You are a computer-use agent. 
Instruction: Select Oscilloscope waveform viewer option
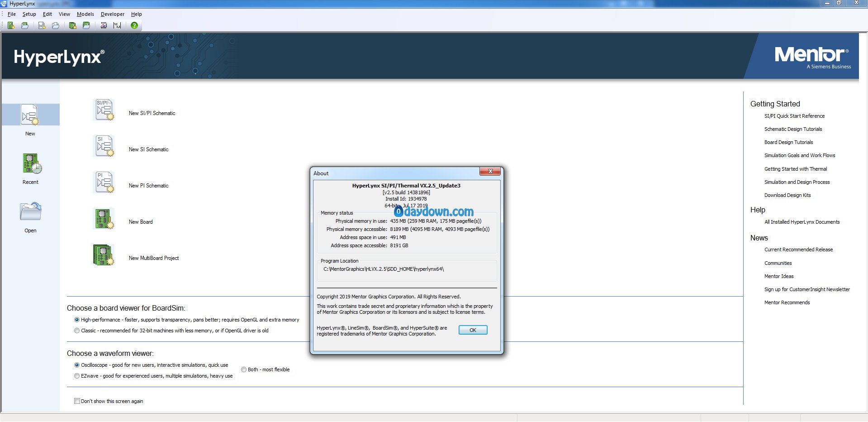[77, 365]
